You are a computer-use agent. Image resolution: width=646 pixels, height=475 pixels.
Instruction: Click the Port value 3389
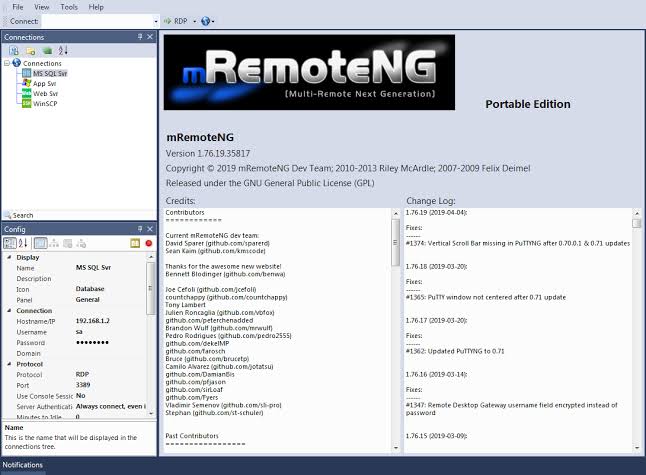(x=83, y=385)
